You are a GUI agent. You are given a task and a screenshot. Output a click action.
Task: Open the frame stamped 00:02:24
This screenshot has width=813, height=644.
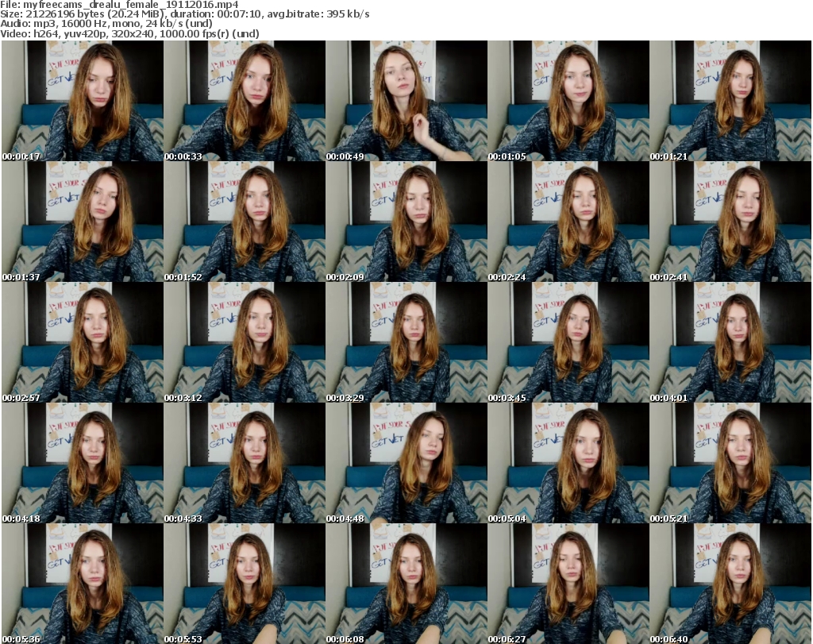568,222
